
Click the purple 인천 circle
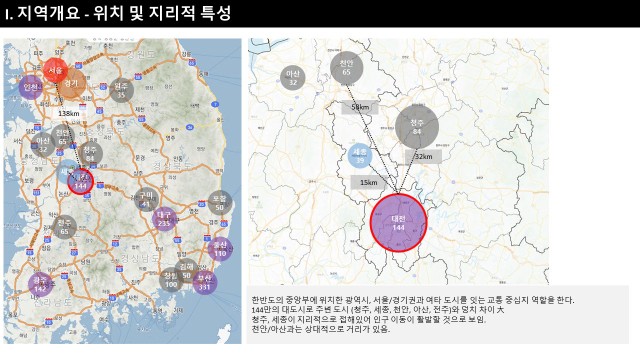[31, 87]
